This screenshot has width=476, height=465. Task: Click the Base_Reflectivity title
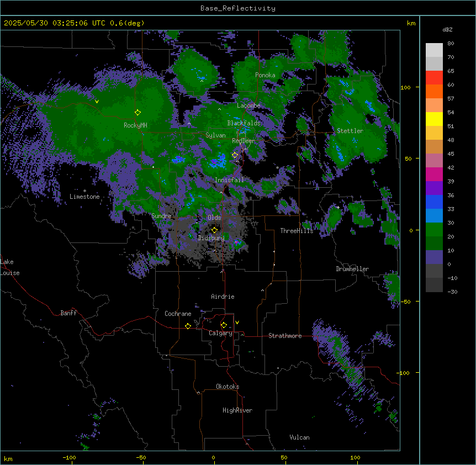238,8
